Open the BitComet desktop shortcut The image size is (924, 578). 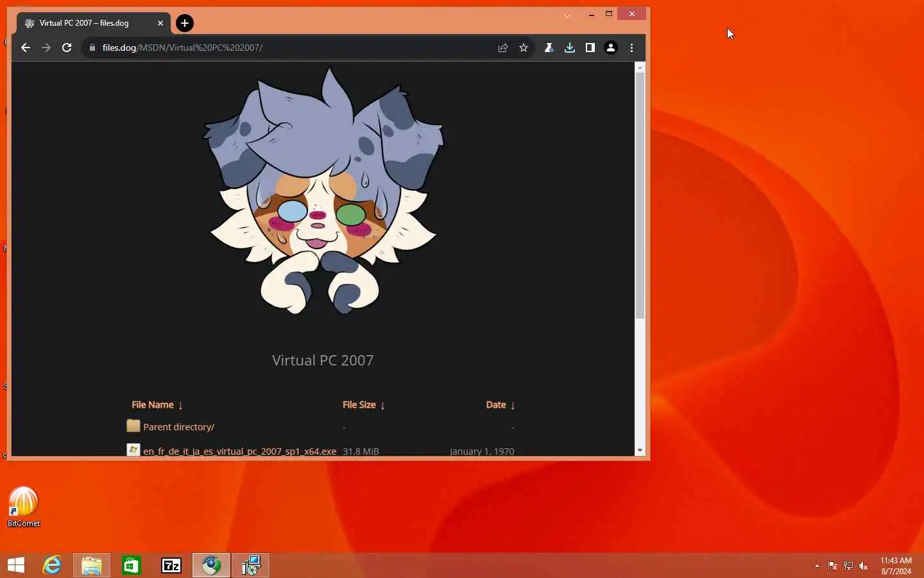pyautogui.click(x=24, y=507)
